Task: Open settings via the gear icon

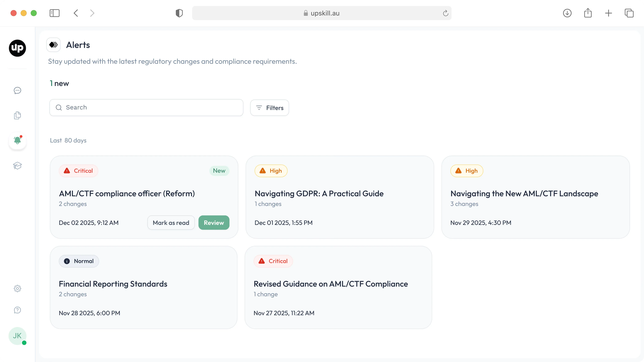Action: [x=17, y=288]
